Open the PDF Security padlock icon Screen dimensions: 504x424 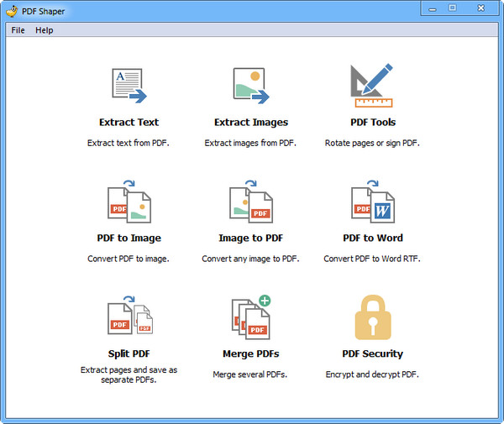pos(372,317)
